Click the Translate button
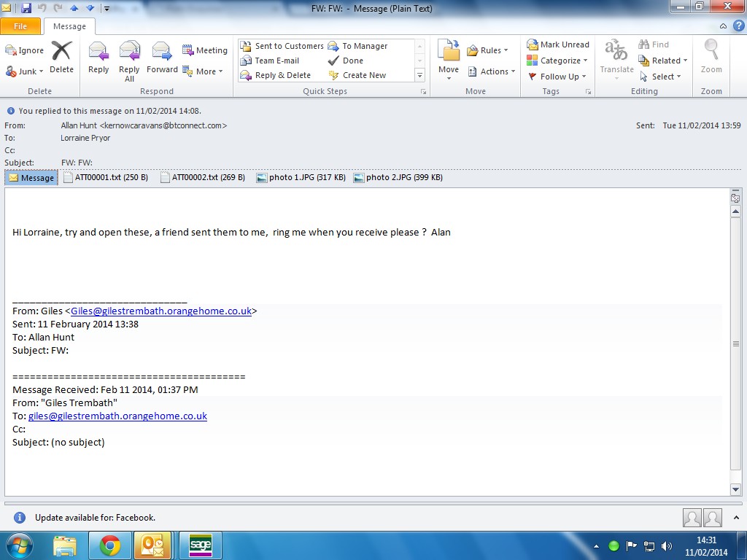747x560 pixels. [x=617, y=58]
